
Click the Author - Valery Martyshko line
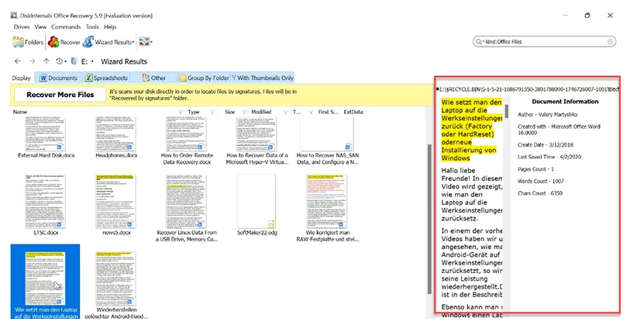click(x=547, y=114)
